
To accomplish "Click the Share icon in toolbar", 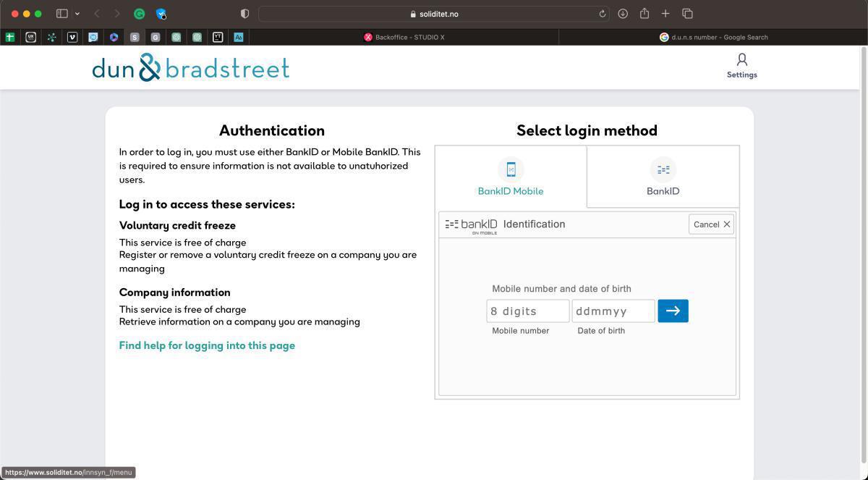I will (644, 14).
